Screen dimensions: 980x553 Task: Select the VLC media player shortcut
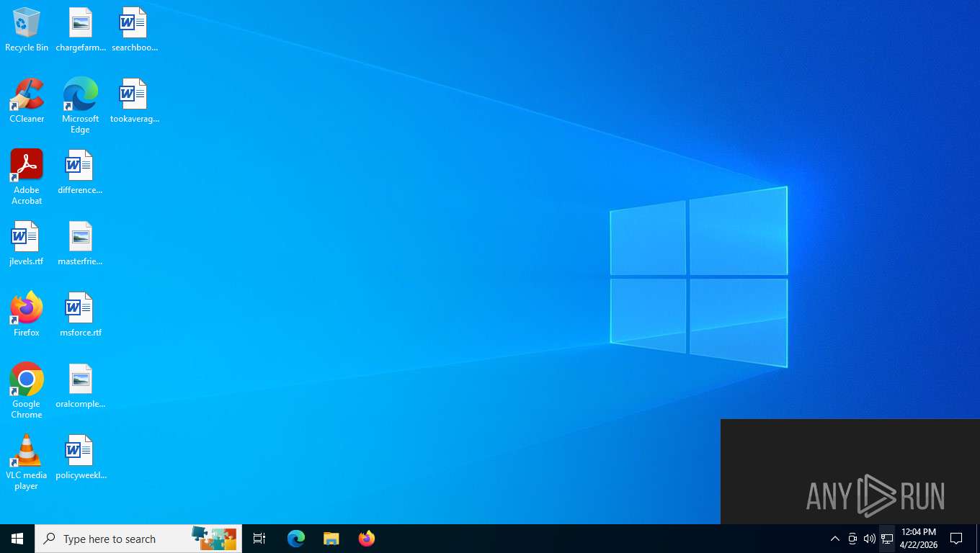tap(27, 462)
